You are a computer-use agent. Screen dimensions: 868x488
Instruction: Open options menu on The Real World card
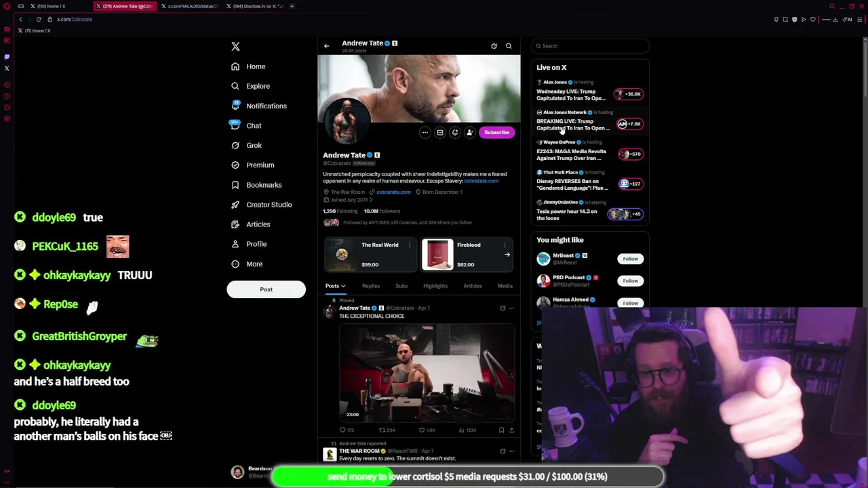pyautogui.click(x=409, y=245)
